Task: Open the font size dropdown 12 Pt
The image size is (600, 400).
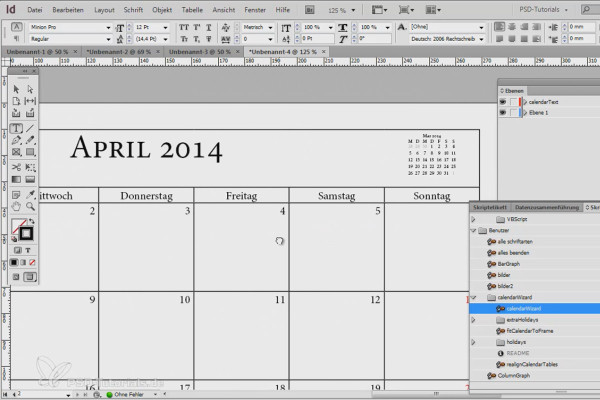Action: coord(165,28)
